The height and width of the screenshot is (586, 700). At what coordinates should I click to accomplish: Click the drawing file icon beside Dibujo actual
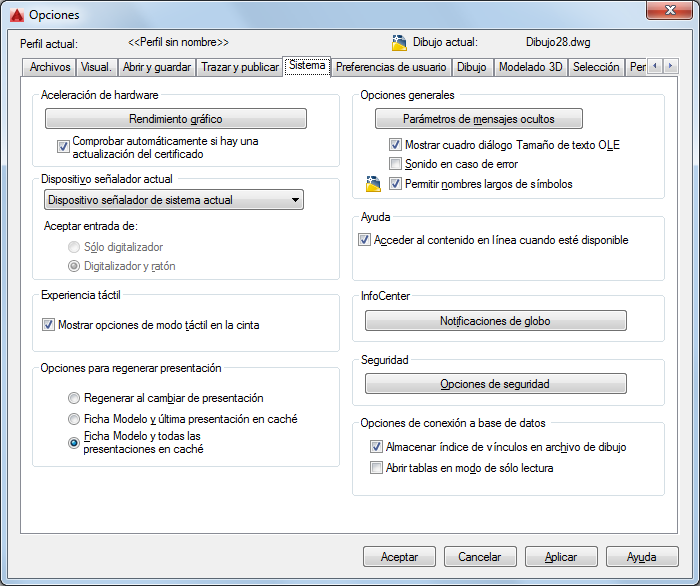(399, 43)
